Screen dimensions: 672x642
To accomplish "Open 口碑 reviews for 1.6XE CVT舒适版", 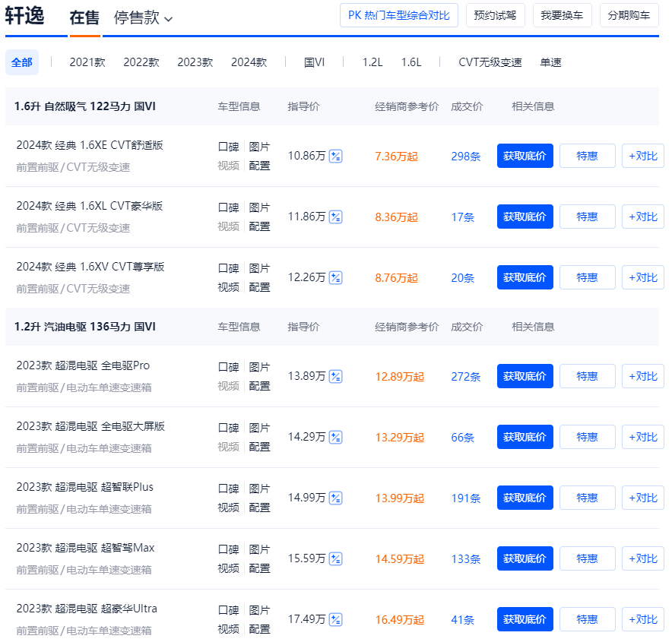I will [228, 147].
